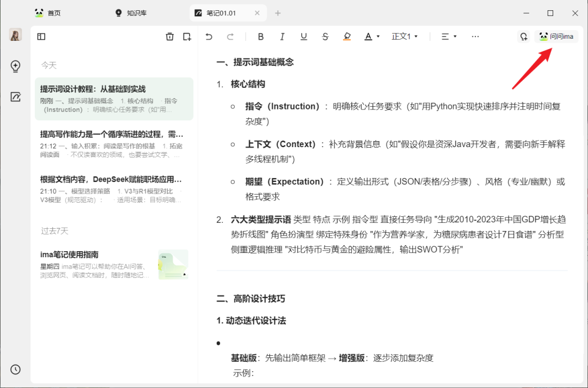The height and width of the screenshot is (388, 588).
Task: Open history with the clock icon
Action: [15, 369]
